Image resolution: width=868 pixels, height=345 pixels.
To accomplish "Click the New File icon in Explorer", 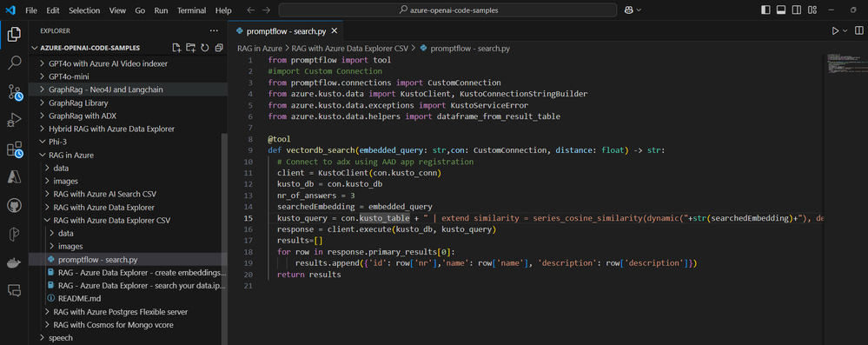I will click(x=176, y=48).
